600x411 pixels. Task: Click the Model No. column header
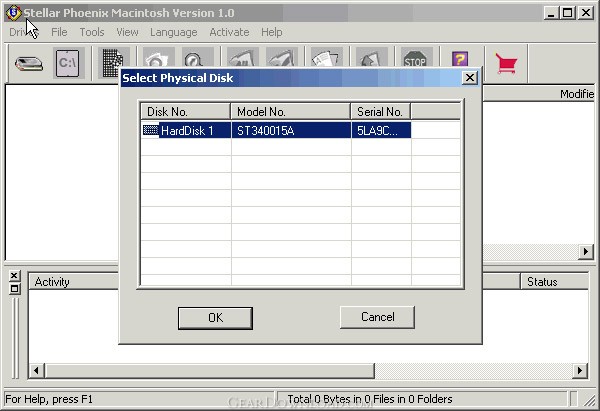(290, 111)
